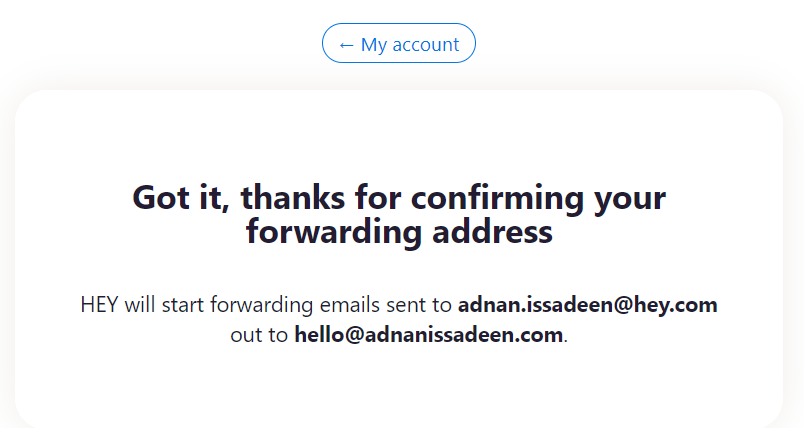This screenshot has height=428, width=804.
Task: Click the word "account" in the top button
Action: pos(426,45)
